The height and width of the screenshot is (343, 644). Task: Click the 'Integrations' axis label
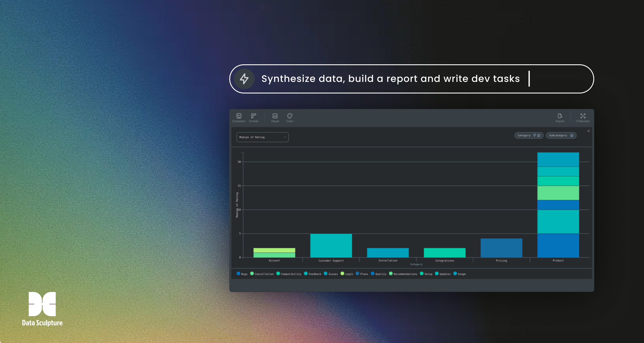pos(445,261)
